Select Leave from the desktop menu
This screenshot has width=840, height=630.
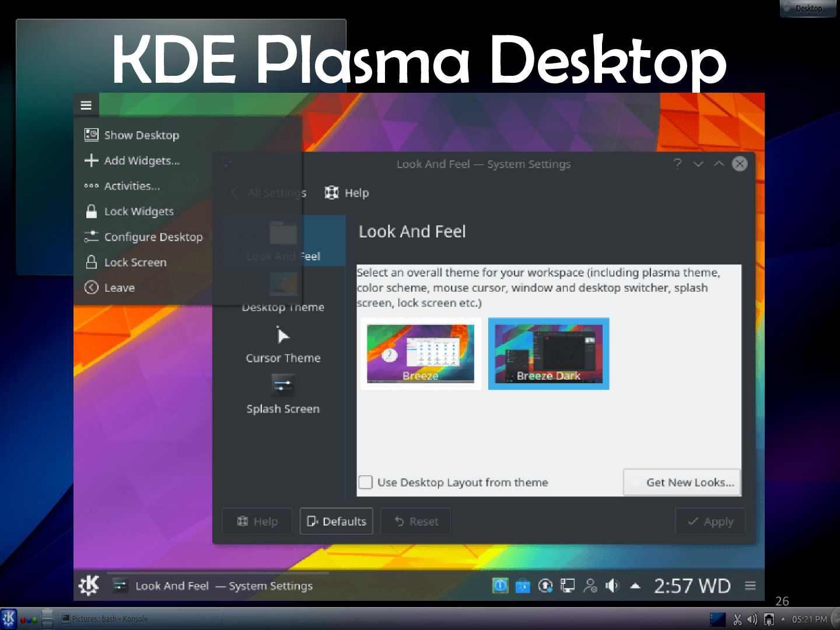[x=120, y=288]
